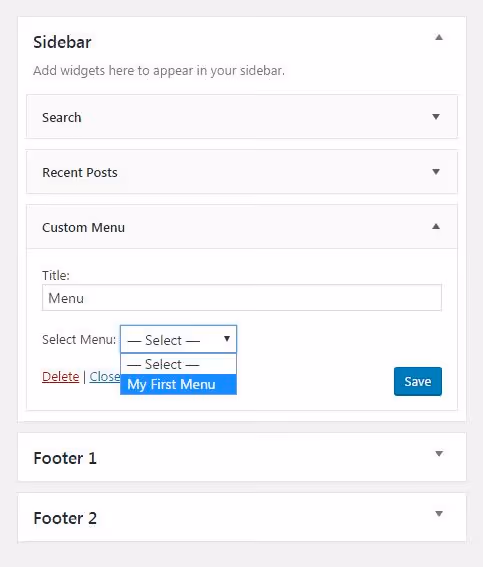Choose My First Menu option
Viewport: 483px width, 567px height.
178,384
